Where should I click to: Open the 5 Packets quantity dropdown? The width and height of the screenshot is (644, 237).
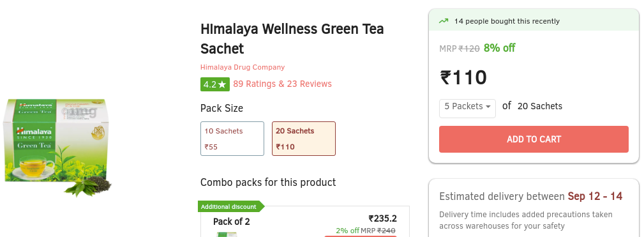467,109
